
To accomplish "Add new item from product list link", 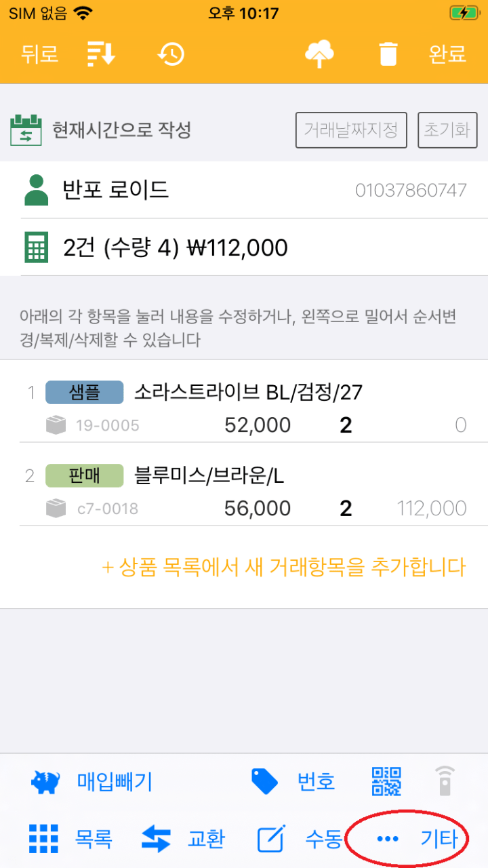I will [283, 567].
